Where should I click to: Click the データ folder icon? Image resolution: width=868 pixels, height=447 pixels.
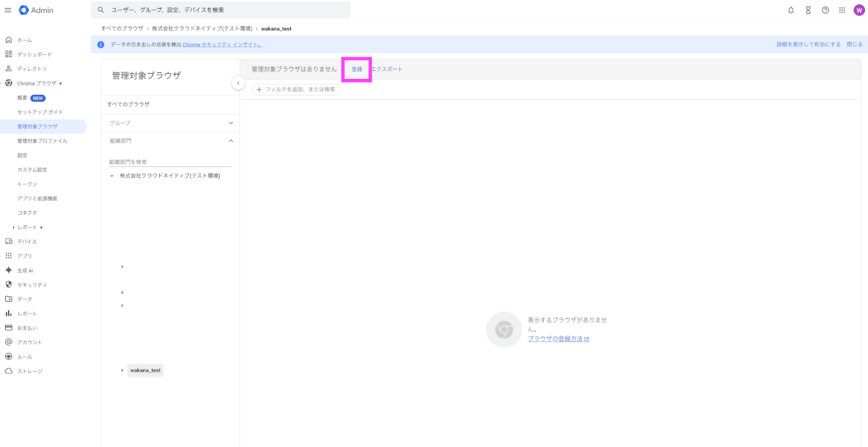[9, 299]
